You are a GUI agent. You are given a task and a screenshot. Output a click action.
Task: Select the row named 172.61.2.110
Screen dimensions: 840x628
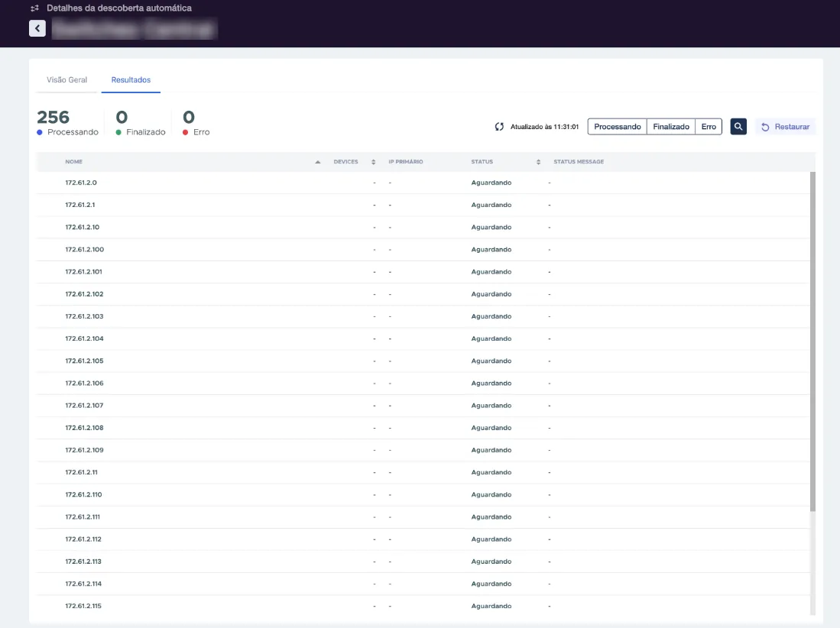point(423,495)
